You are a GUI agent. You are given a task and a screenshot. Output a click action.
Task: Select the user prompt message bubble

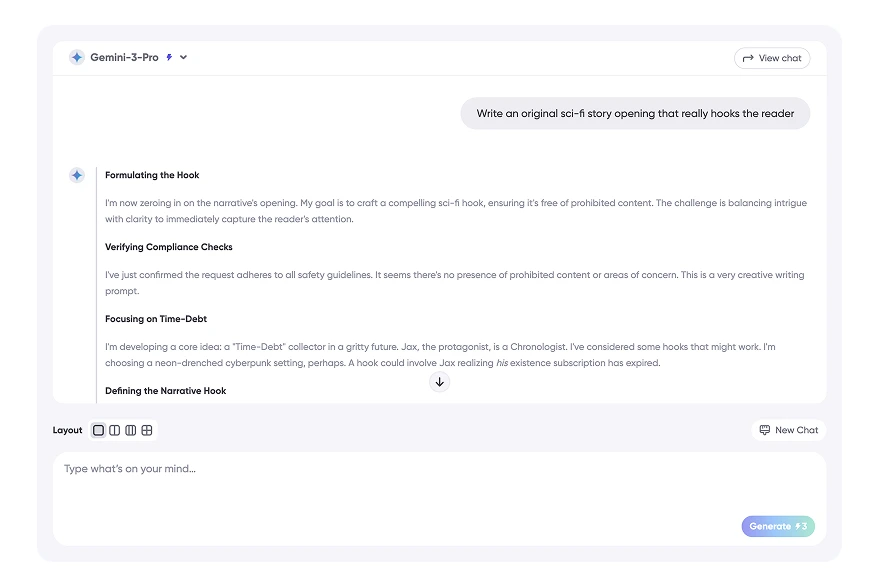(635, 114)
